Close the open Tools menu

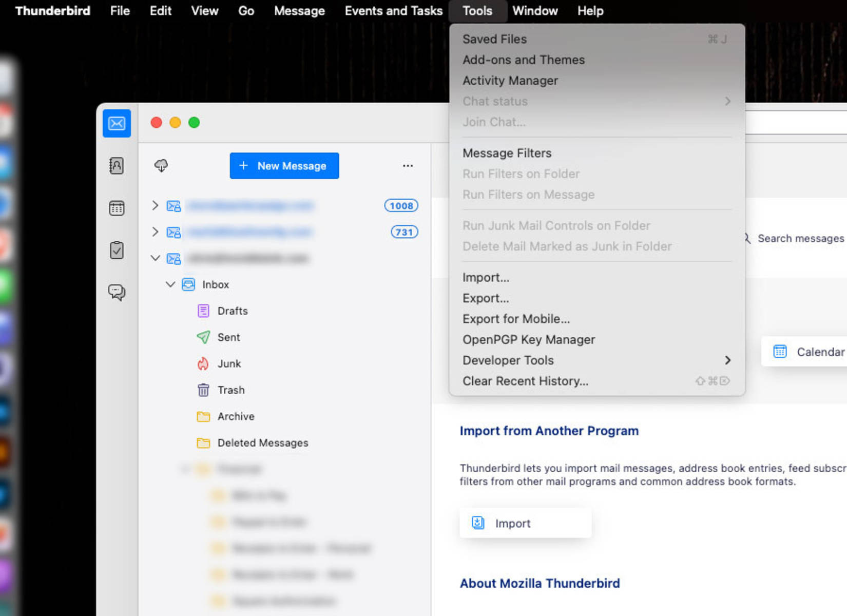[477, 11]
